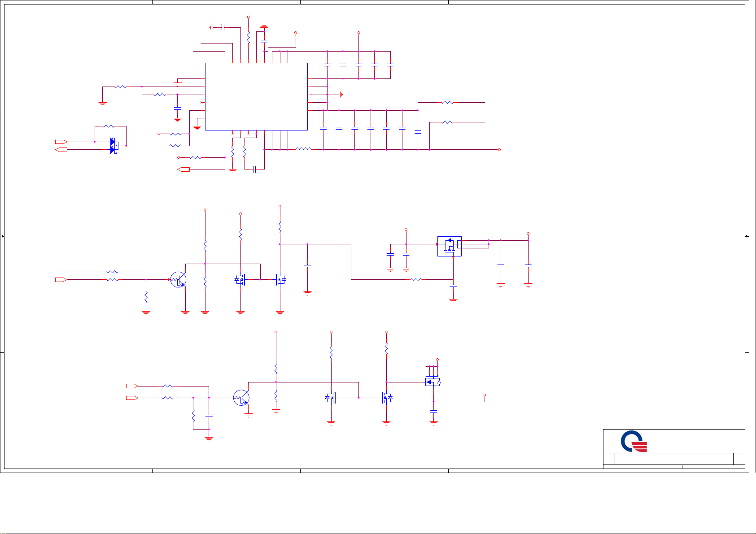The image size is (756, 534).
Task: Select the lower input port of bottom circuit
Action: pyautogui.click(x=132, y=398)
